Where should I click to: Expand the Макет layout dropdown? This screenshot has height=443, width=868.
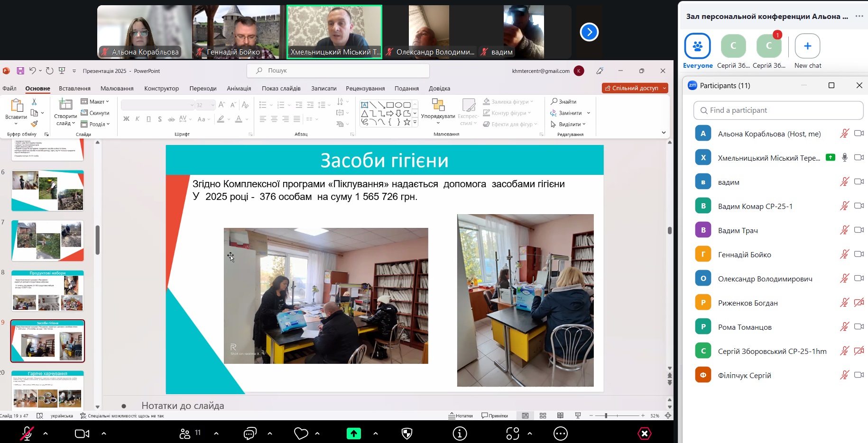[x=95, y=101]
